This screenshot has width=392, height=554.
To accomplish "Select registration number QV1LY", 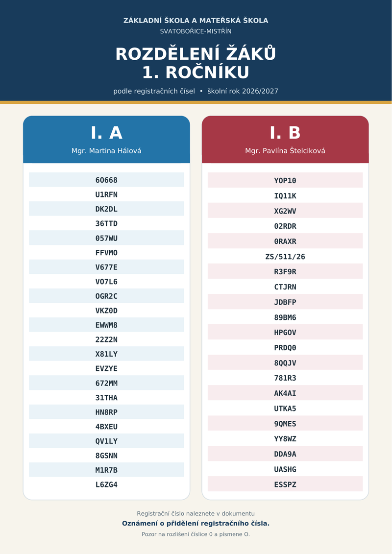I will pos(106,441).
